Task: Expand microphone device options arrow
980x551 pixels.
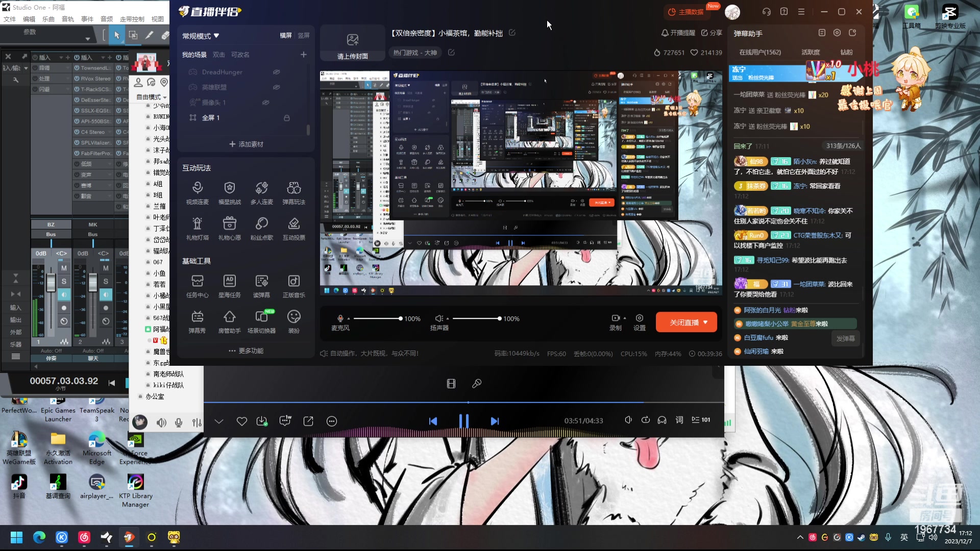Action: (349, 318)
